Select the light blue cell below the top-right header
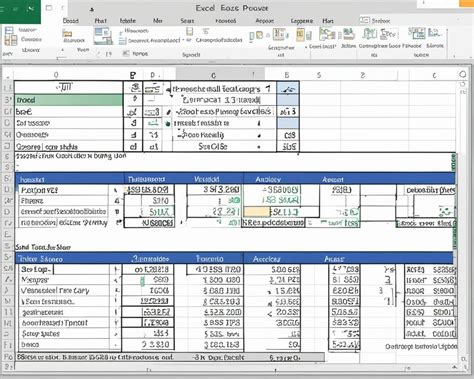The width and height of the screenshot is (474, 379). click(288, 100)
